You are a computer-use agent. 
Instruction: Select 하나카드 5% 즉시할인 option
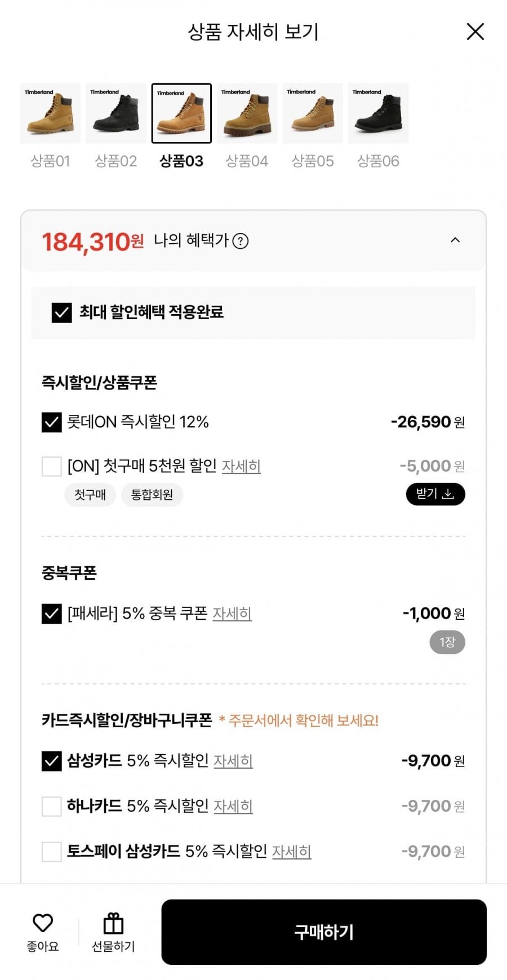pos(52,806)
